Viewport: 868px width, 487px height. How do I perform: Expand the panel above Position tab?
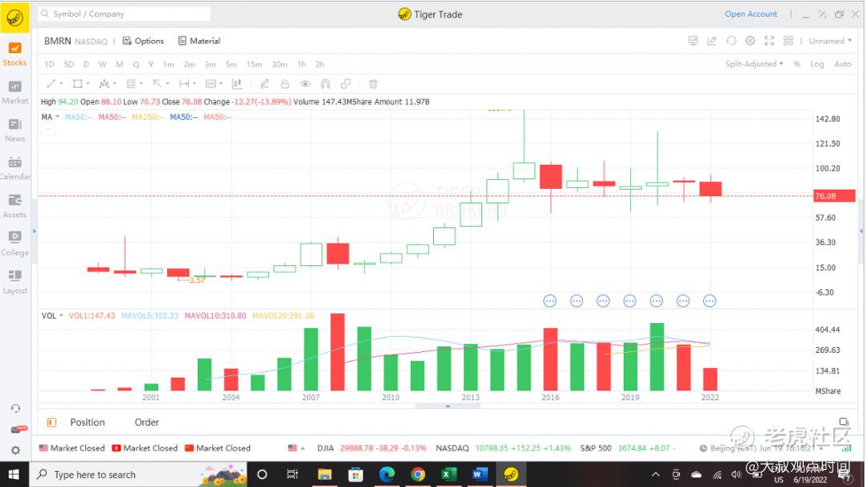click(x=448, y=406)
